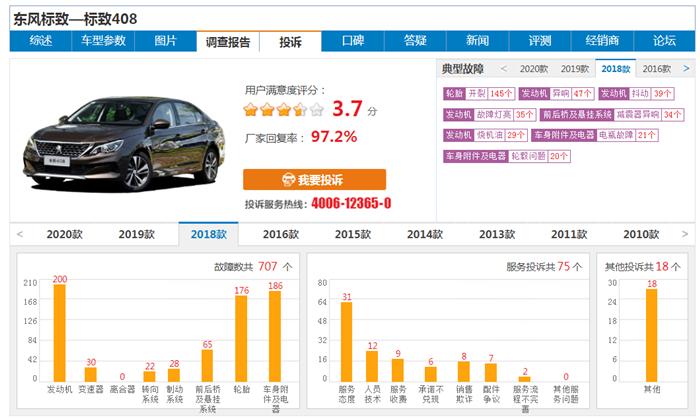Open the 轮胎 开裂 145个 fault tag

click(x=479, y=93)
